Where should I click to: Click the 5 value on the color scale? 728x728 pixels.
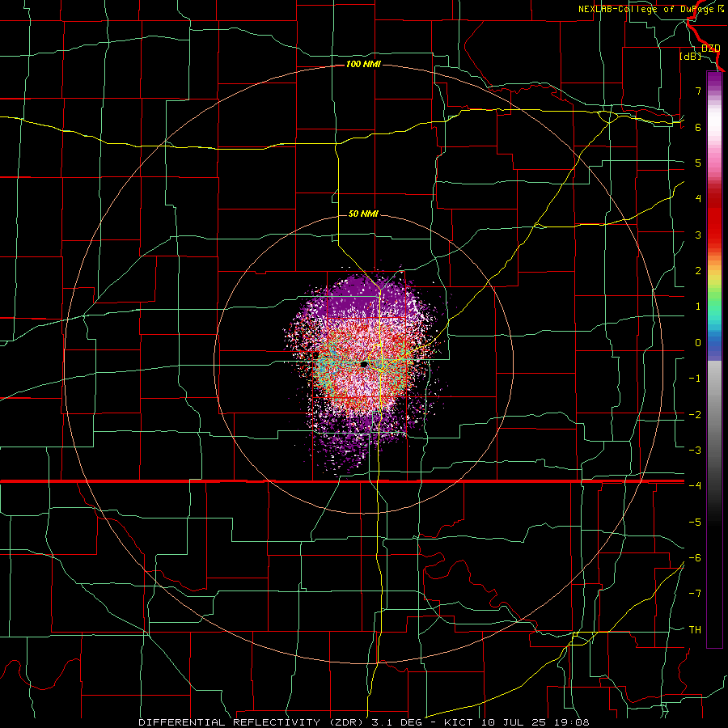pyautogui.click(x=698, y=163)
